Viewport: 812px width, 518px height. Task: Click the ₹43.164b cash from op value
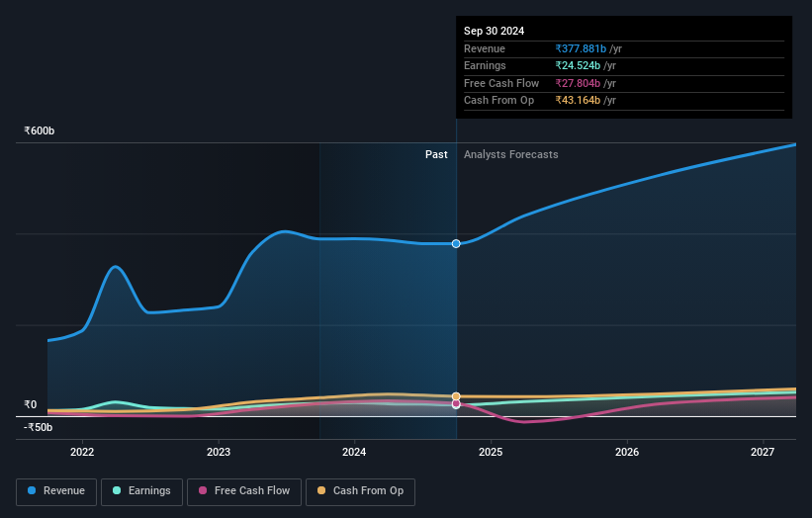(x=578, y=101)
